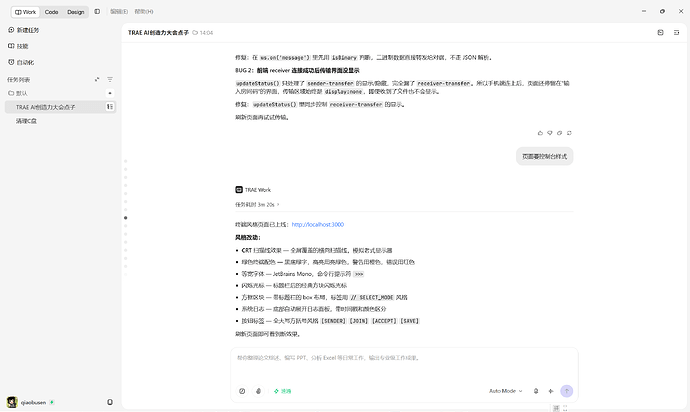
Task: Open the filter icon in 任务列表 header
Action: tap(110, 80)
